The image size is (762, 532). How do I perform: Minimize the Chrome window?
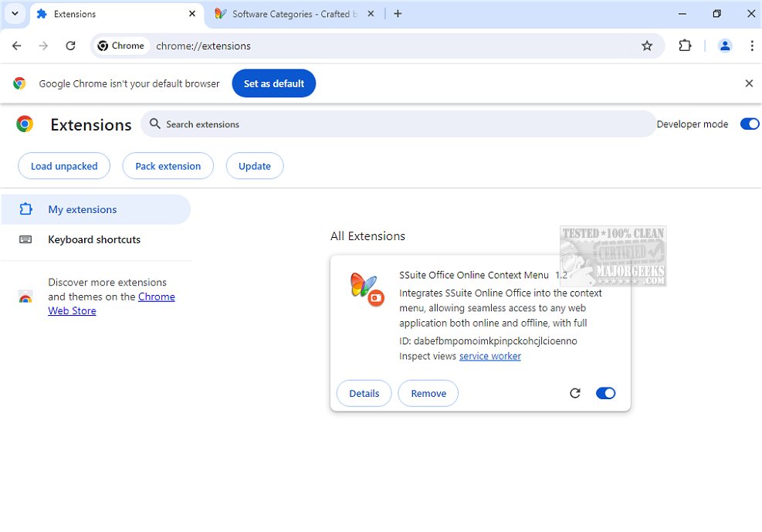click(x=682, y=14)
